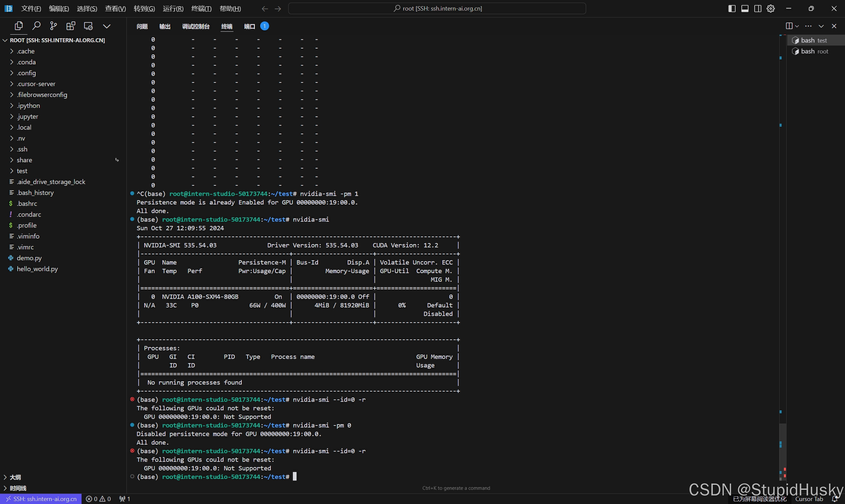Click the SSH: ssh.intern-ai.org.cn remote indicator

[41, 499]
